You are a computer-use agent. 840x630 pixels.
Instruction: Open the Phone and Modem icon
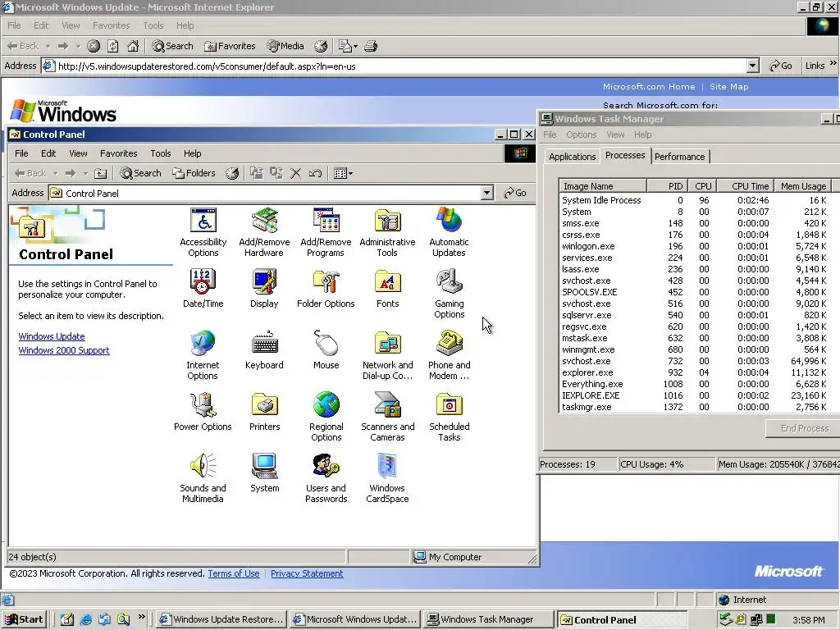coord(449,355)
